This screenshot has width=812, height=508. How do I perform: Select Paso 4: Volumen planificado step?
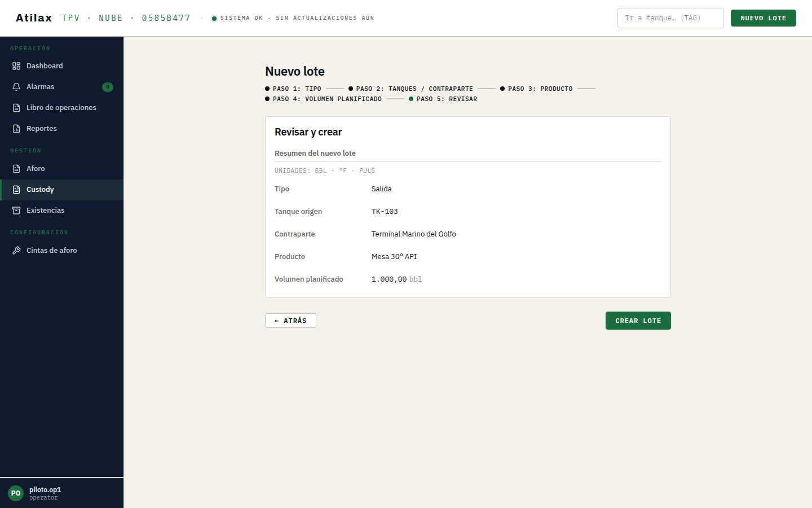click(323, 99)
